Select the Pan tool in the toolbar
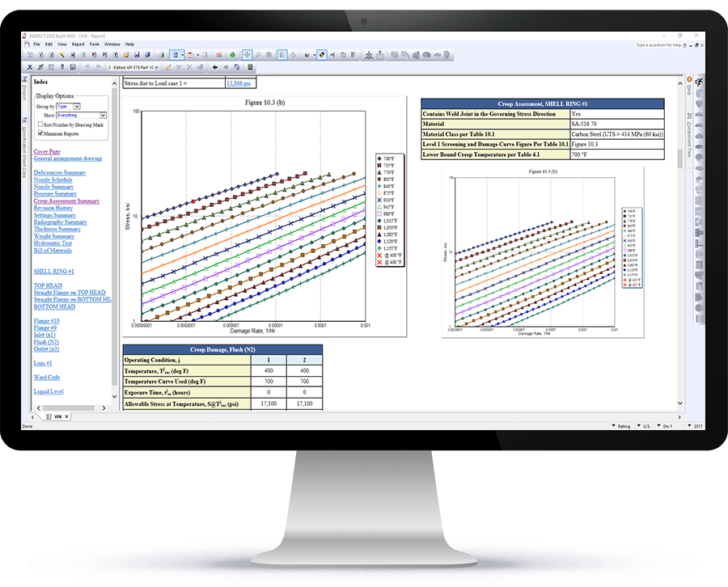Viewport: 728px width, 587px height. pos(248,55)
